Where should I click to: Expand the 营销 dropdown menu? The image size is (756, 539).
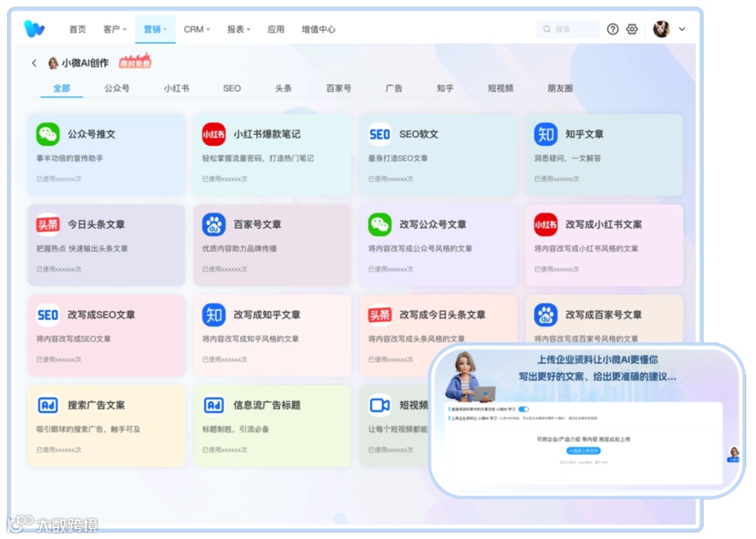[155, 29]
